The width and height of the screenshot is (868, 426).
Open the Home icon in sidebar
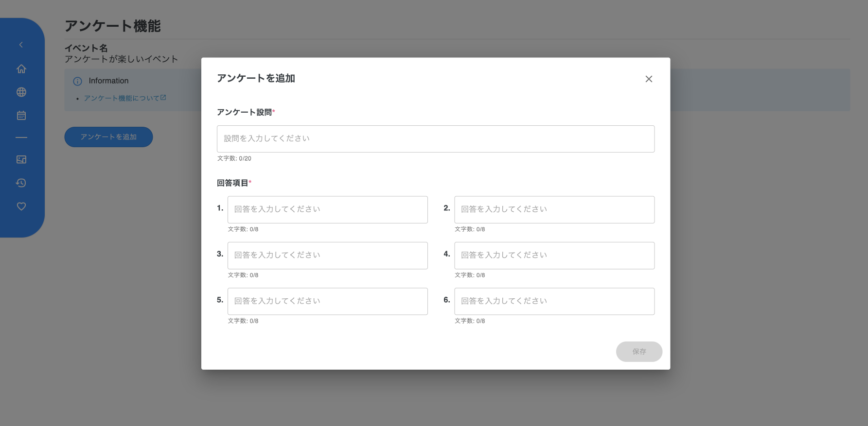point(21,69)
